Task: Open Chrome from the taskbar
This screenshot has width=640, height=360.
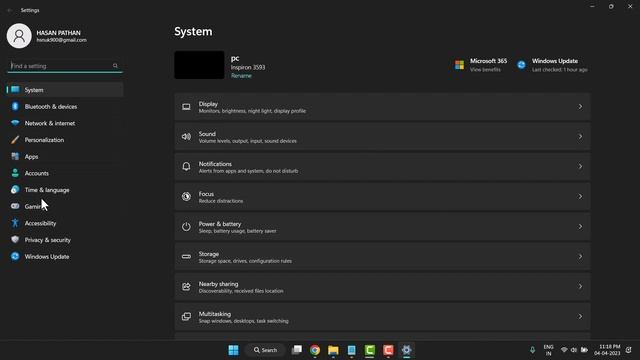Action: tap(315, 350)
